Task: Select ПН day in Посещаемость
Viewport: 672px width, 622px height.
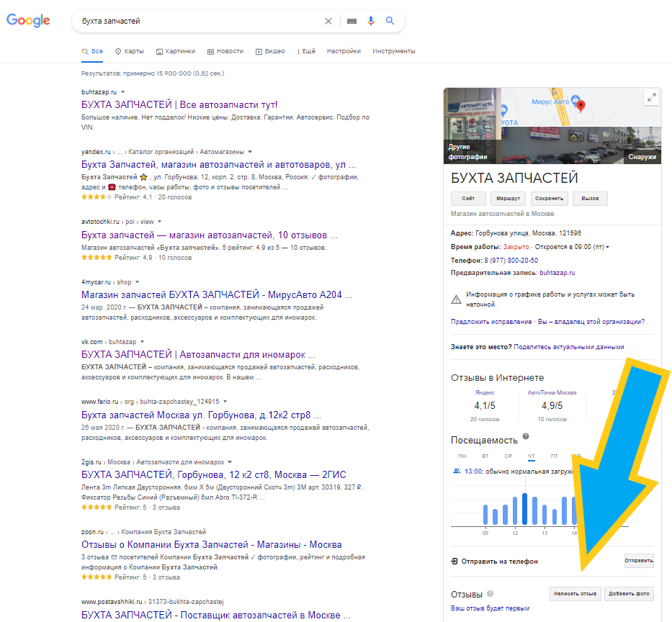Action: coord(462,456)
